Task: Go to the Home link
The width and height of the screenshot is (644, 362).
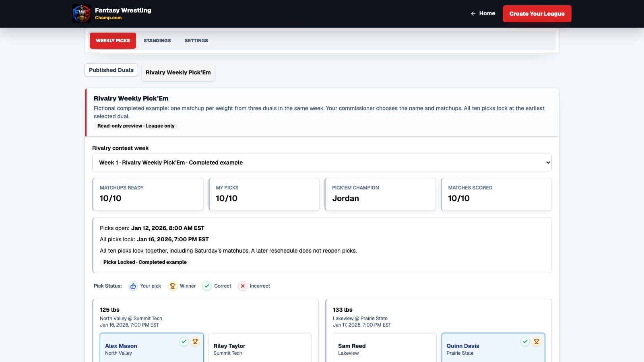Action: [483, 14]
